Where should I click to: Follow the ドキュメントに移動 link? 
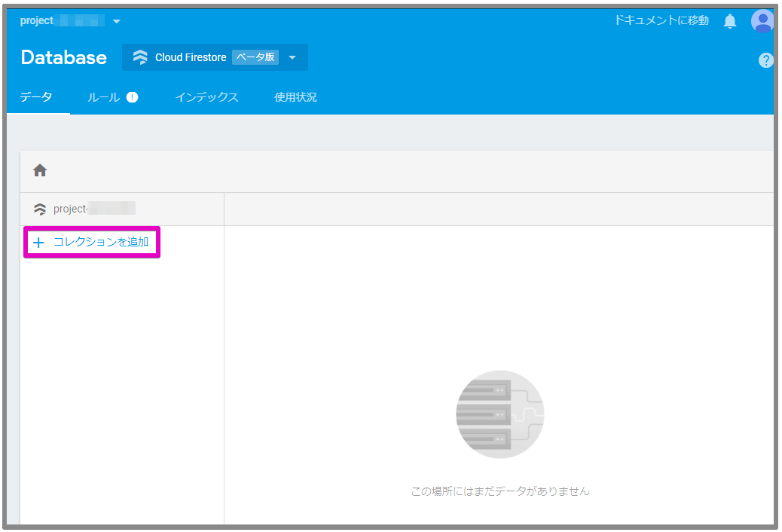pos(663,20)
